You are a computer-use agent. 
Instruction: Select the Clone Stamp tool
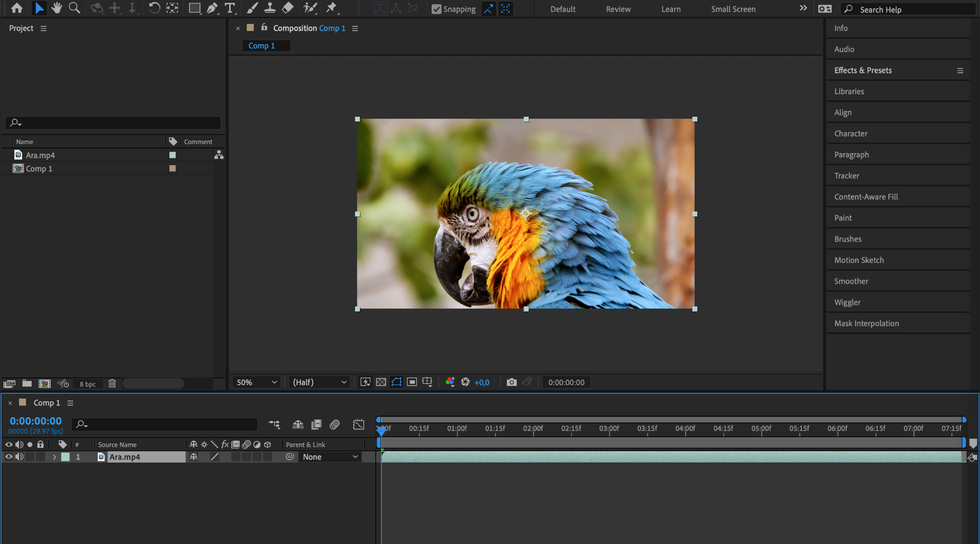click(269, 8)
